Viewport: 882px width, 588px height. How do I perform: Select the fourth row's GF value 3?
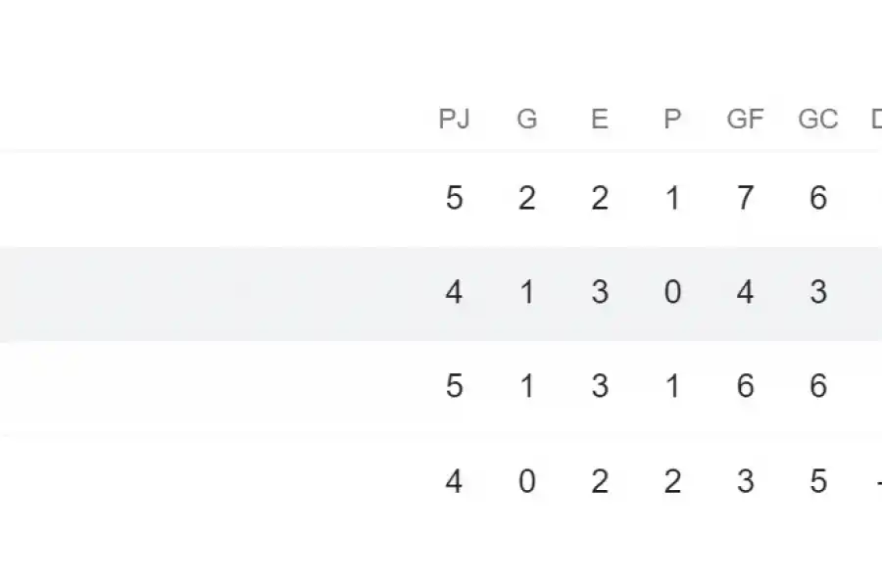tap(745, 481)
